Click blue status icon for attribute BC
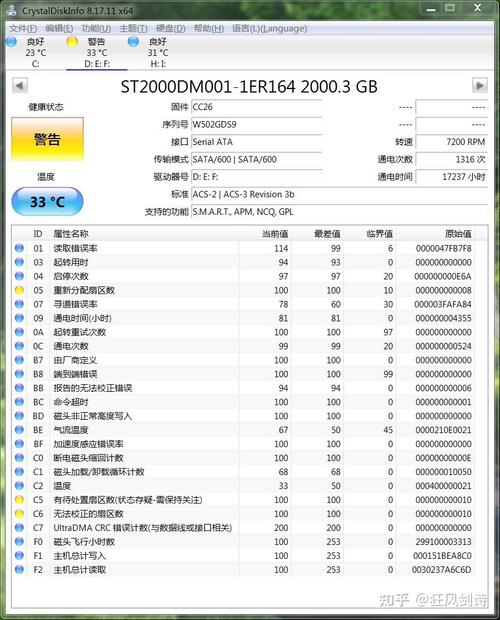 pos(19,402)
